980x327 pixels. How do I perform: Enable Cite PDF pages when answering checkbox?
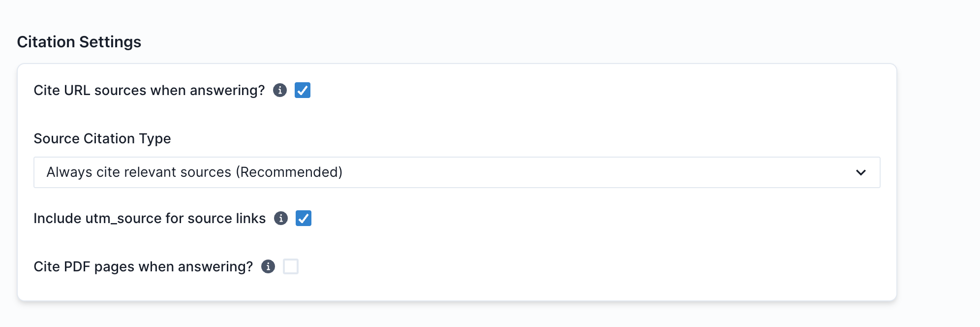coord(291,266)
